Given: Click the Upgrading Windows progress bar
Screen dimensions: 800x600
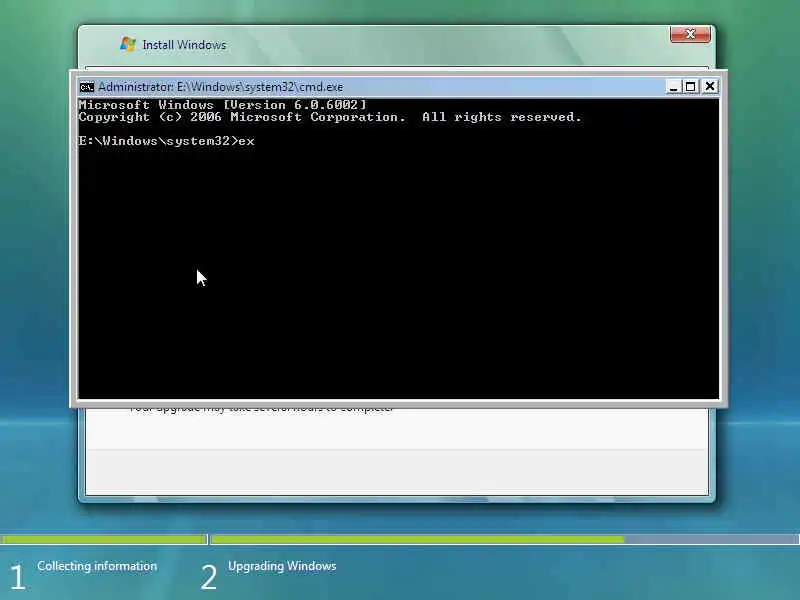Looking at the screenshot, I should [505, 539].
